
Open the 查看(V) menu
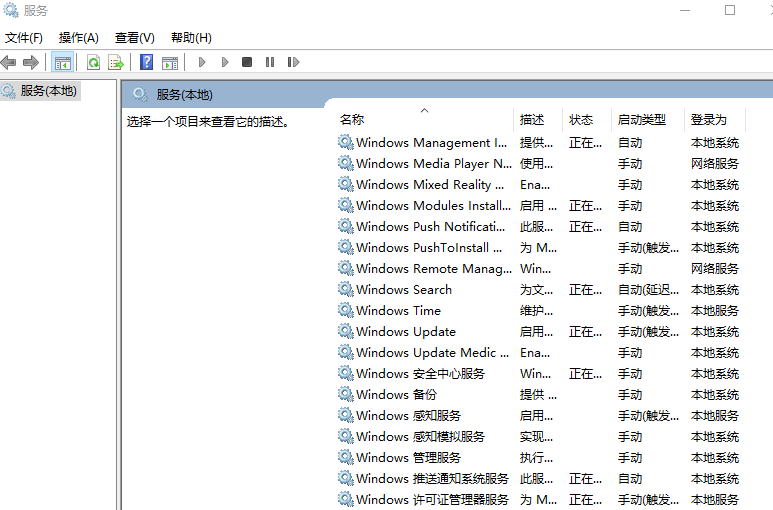coord(135,38)
